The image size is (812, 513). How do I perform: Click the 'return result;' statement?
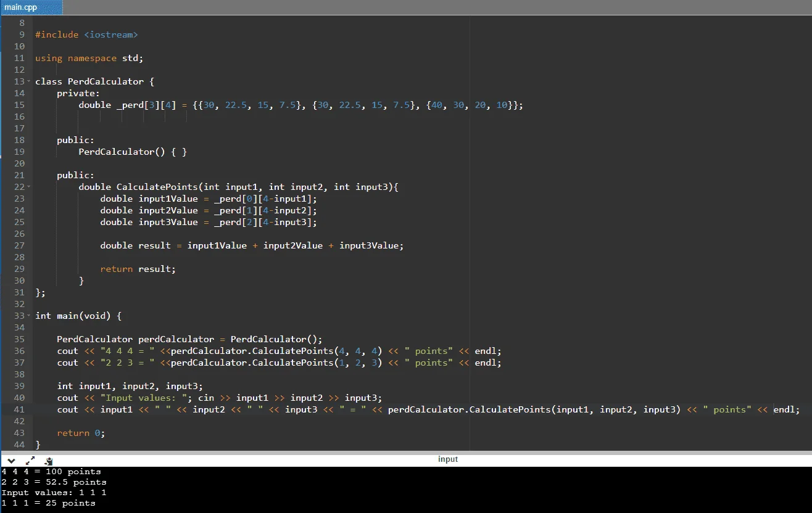138,269
